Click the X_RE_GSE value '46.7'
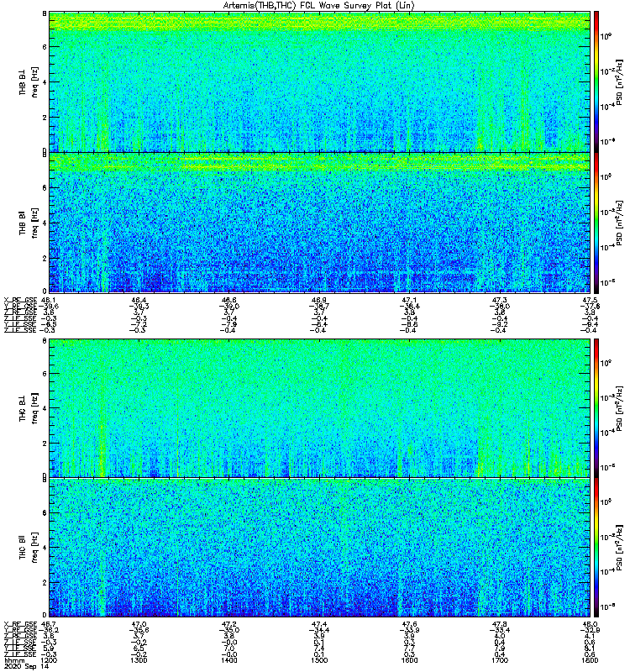 [49, 624]
